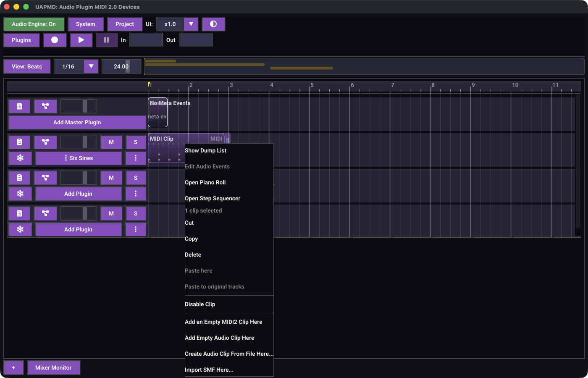588x378 pixels.
Task: Toggle the Audio Engine: On button
Action: [x=34, y=24]
